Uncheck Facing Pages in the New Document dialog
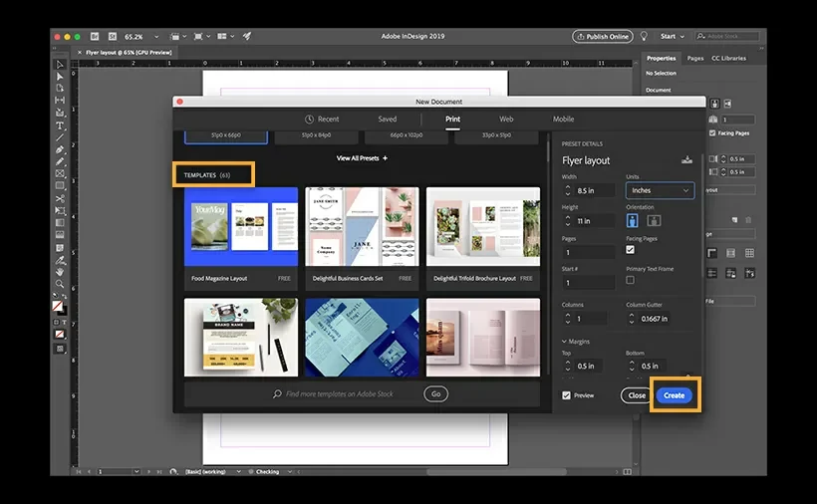Image resolution: width=817 pixels, height=504 pixels. [x=630, y=250]
